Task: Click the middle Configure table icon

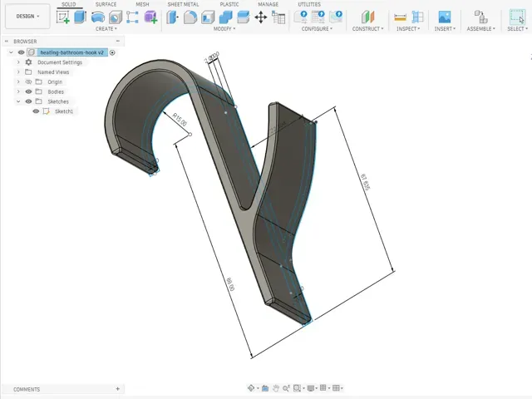Action: click(318, 17)
